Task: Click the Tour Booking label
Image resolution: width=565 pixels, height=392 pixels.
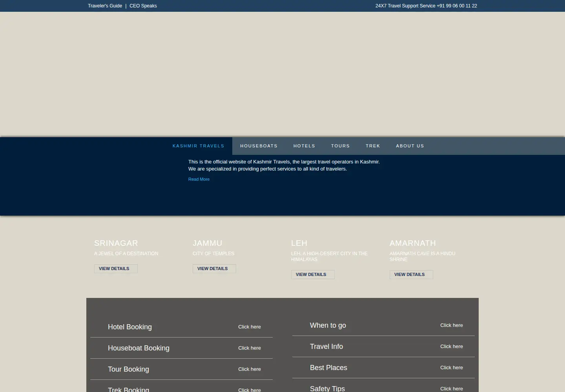Action: click(128, 369)
